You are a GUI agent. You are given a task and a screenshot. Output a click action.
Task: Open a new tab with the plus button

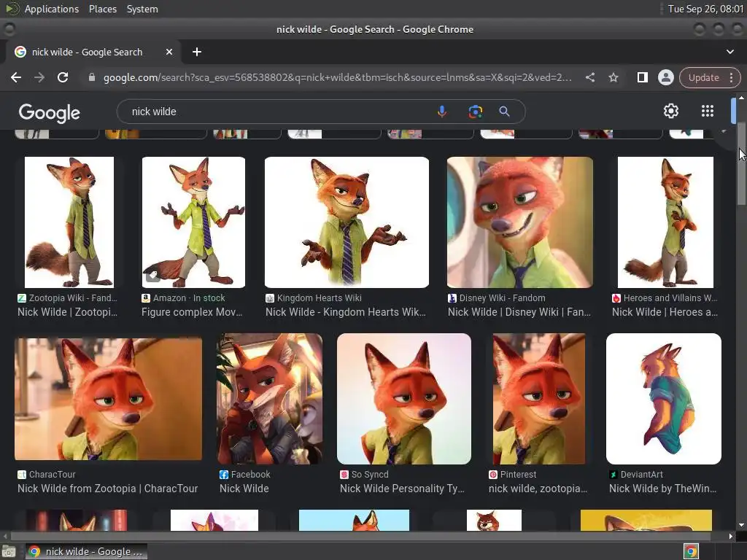[197, 52]
